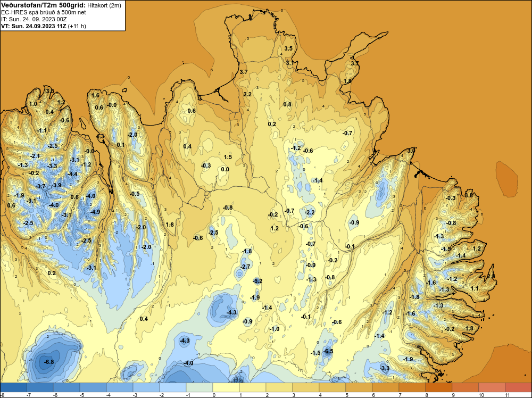Pick the pale yellow swatch between 0 and 1
The image size is (532, 398).
[226, 387]
